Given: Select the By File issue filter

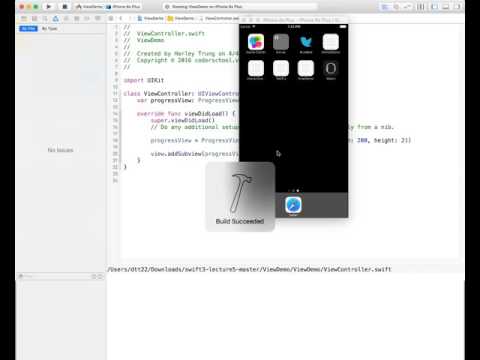Looking at the screenshot, I should pyautogui.click(x=28, y=29).
